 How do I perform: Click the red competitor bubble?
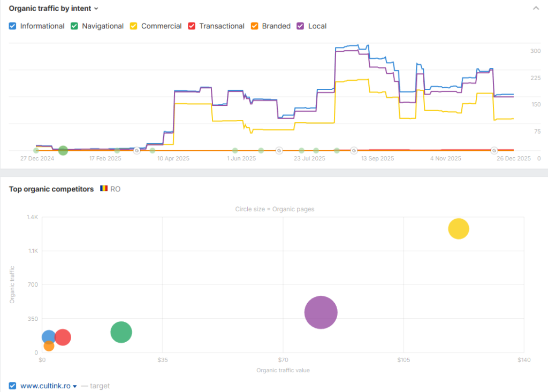63,337
